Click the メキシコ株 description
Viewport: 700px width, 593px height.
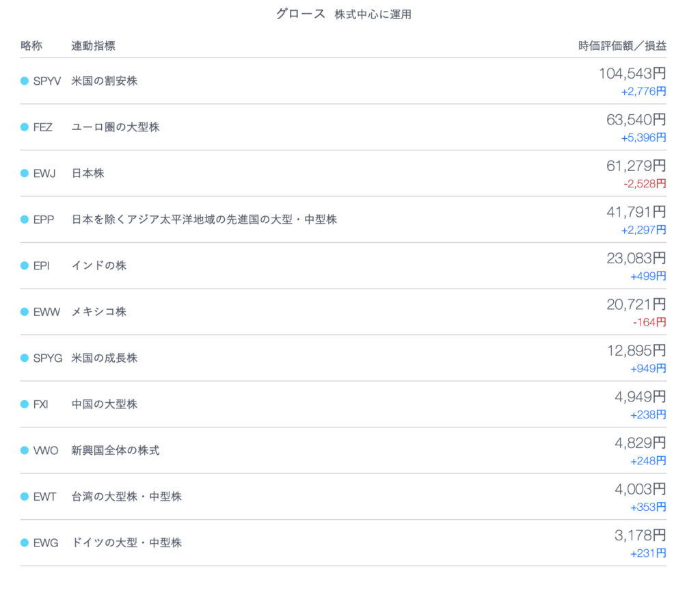[99, 312]
